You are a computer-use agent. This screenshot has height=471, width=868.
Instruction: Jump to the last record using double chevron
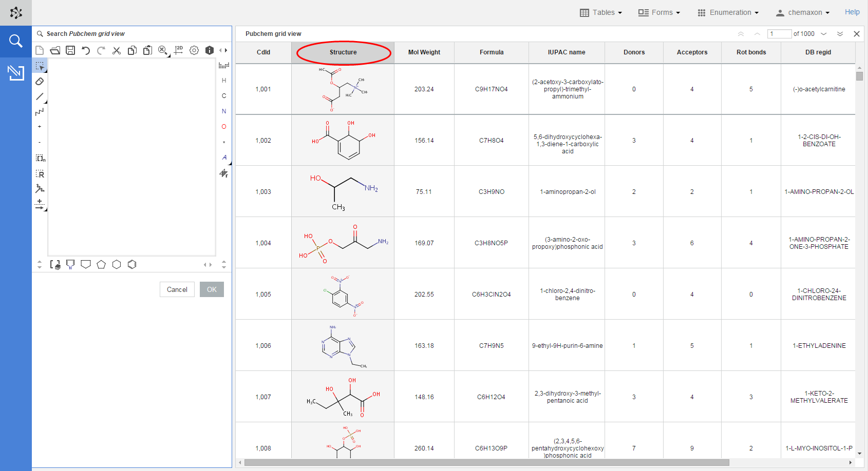coord(841,34)
